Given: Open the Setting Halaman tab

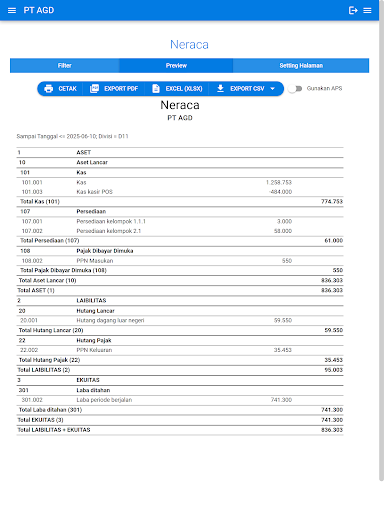Looking at the screenshot, I should [301, 66].
